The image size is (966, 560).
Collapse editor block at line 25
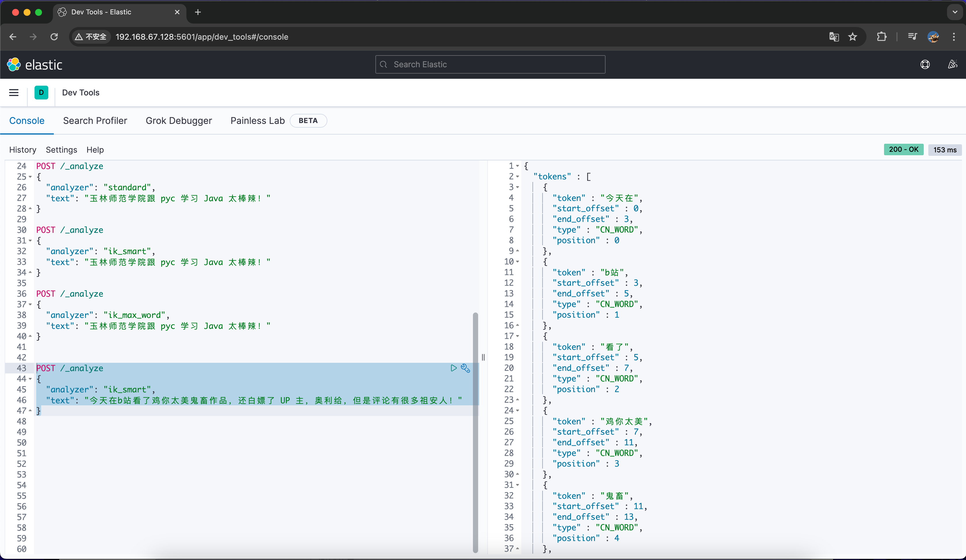30,177
